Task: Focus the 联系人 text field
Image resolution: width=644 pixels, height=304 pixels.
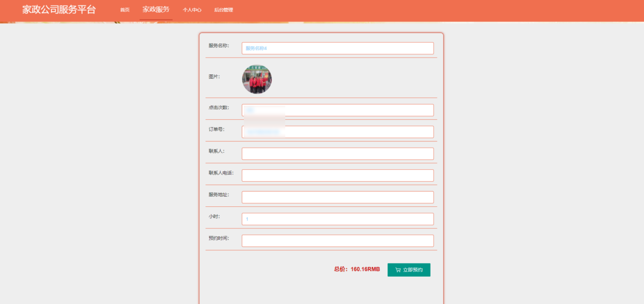Action: click(x=338, y=154)
